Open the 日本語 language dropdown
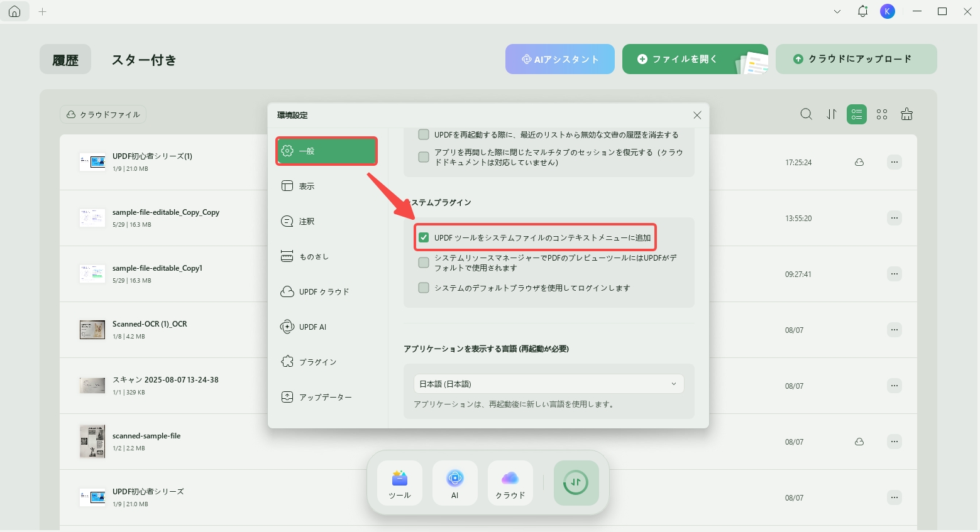This screenshot has width=980, height=532. pyautogui.click(x=549, y=384)
